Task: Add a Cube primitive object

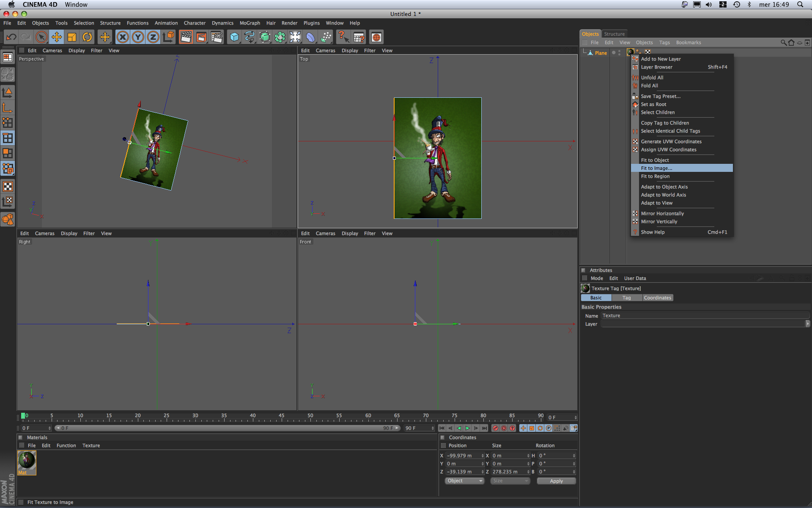Action: (x=234, y=37)
